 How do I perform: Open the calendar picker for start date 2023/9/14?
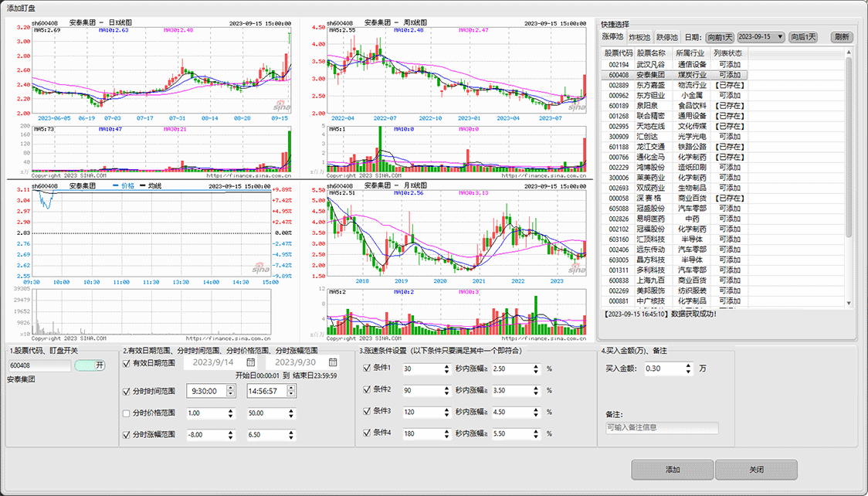pyautogui.click(x=251, y=362)
